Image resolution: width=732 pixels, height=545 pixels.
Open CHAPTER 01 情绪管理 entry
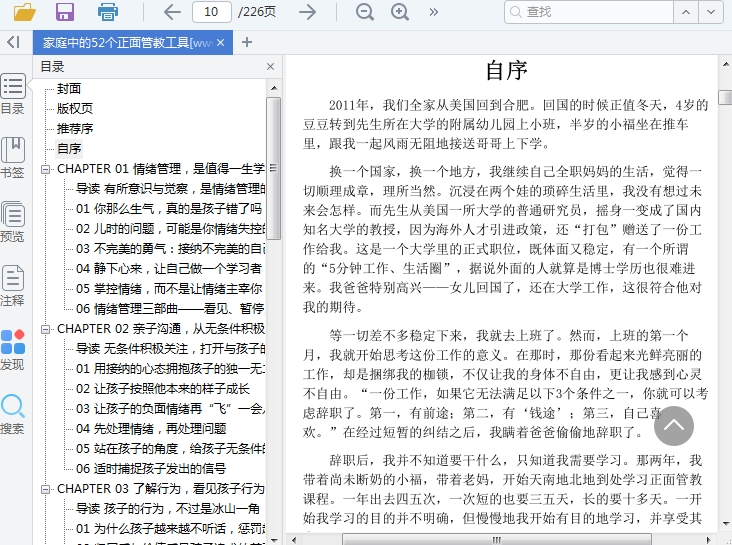pyautogui.click(x=161, y=169)
